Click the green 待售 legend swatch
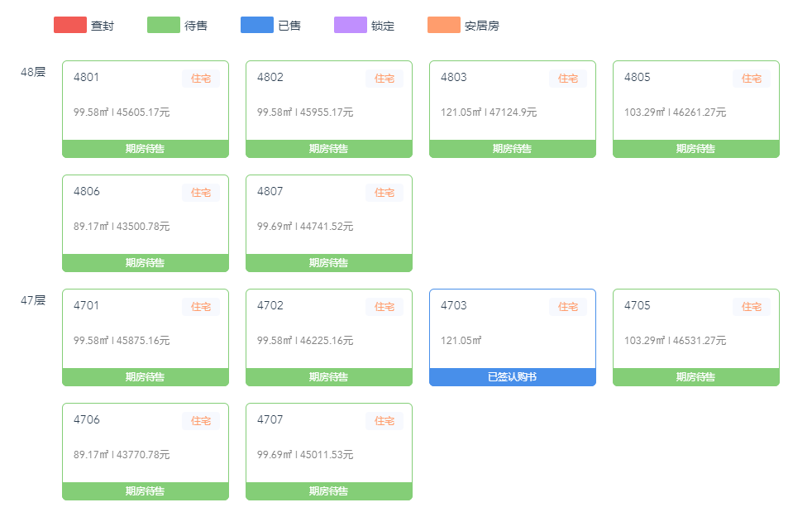 pyautogui.click(x=164, y=25)
